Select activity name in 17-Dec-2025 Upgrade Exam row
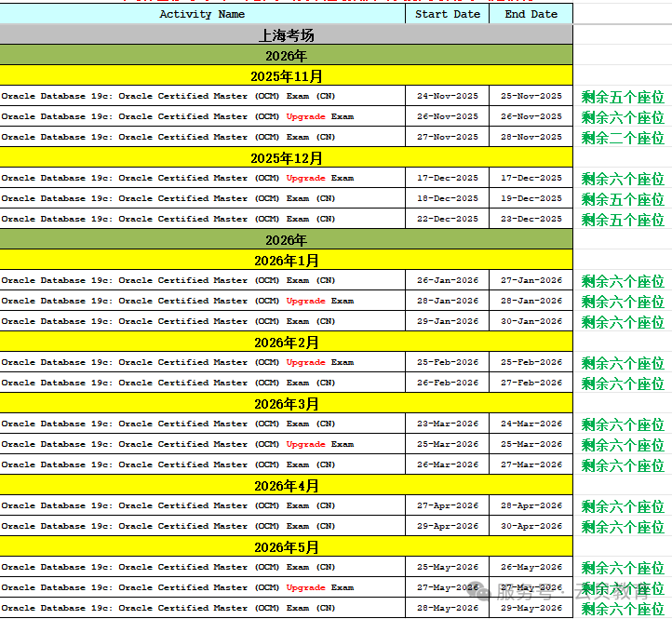 (178, 178)
